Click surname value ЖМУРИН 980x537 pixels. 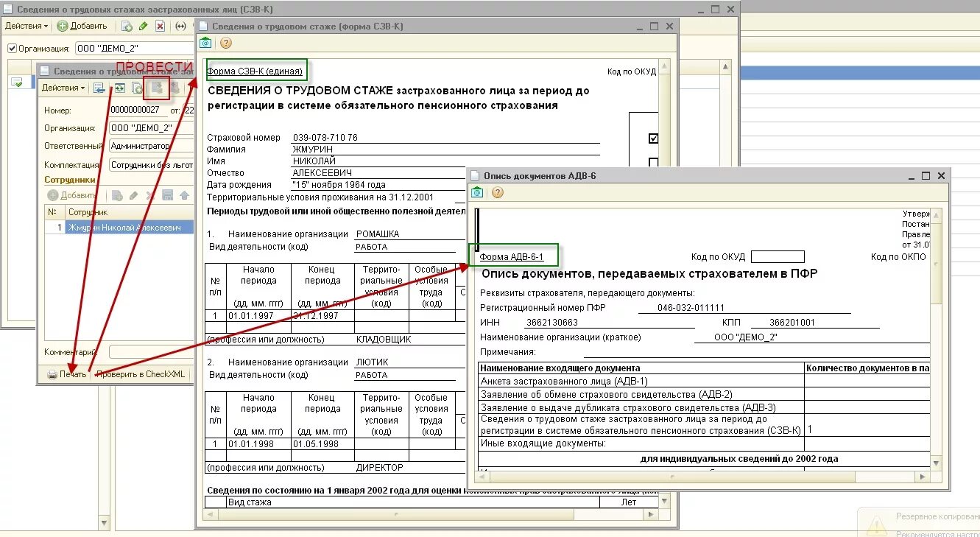[312, 150]
